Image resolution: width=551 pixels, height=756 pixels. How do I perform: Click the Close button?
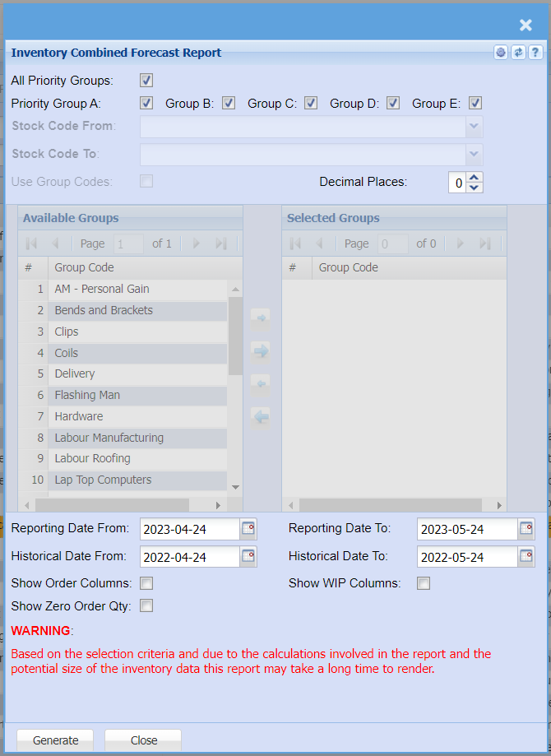144,740
